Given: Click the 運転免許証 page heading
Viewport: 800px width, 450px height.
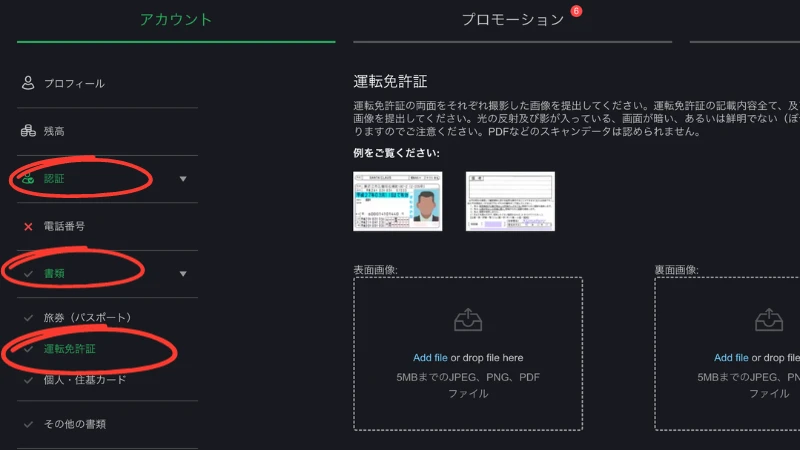Looking at the screenshot, I should pos(390,81).
